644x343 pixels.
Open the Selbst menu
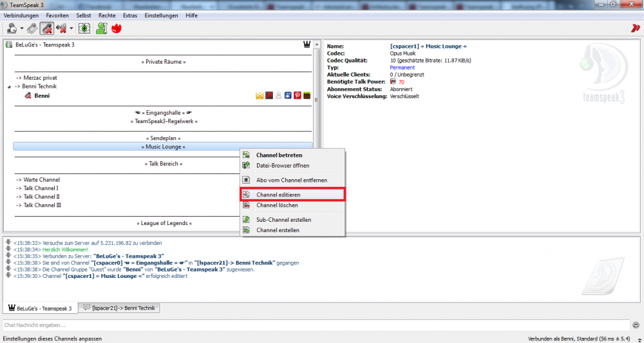pos(83,15)
